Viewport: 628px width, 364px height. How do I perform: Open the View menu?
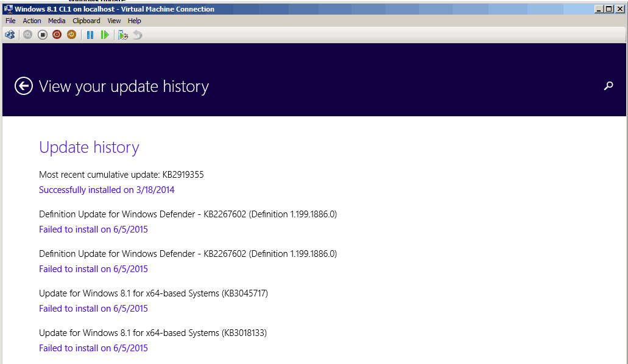coord(114,21)
